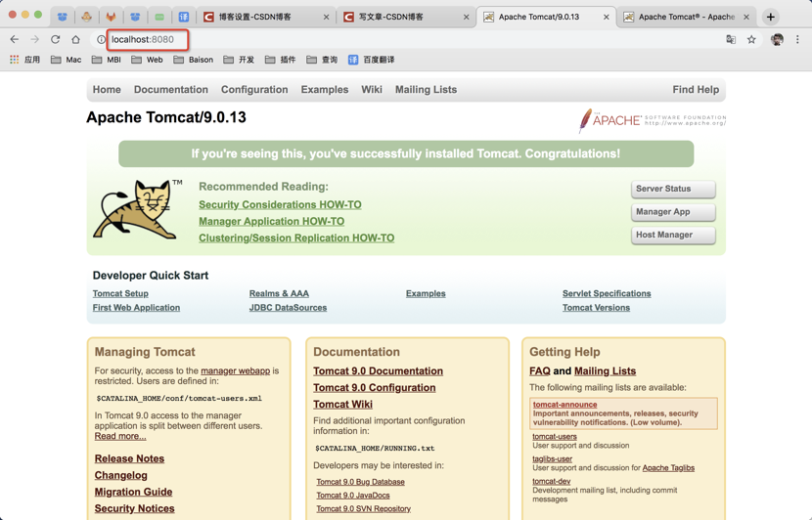Screen dimensions: 812x520
Task: Open the Realms & AAA link
Action: tap(279, 293)
